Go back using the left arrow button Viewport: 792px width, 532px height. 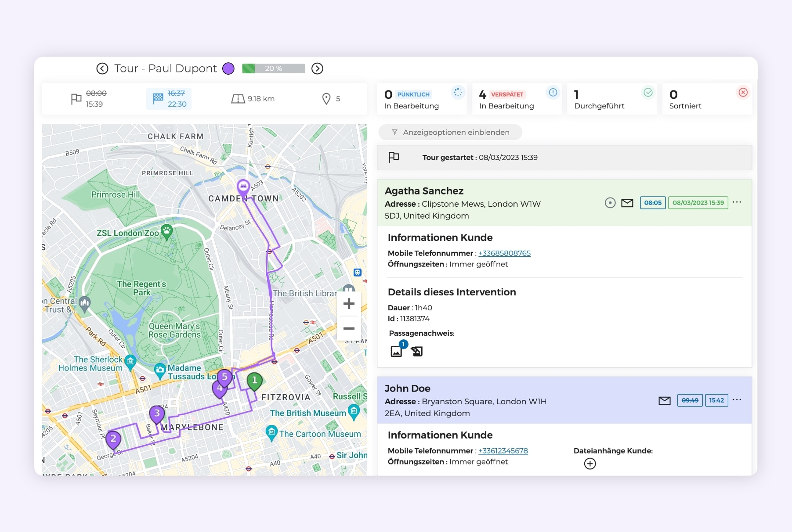[102, 68]
